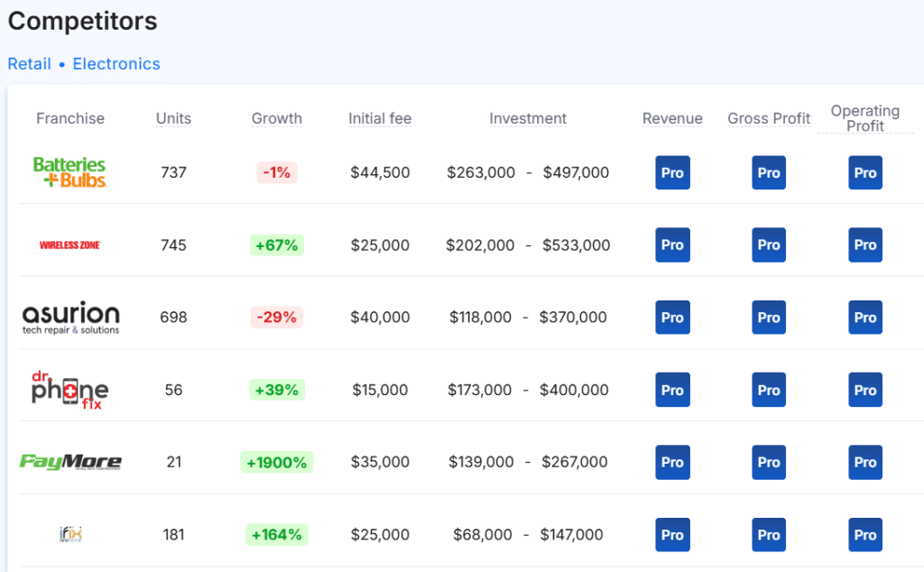Select the Gross Profit column header
This screenshot has width=924, height=572.
(769, 118)
